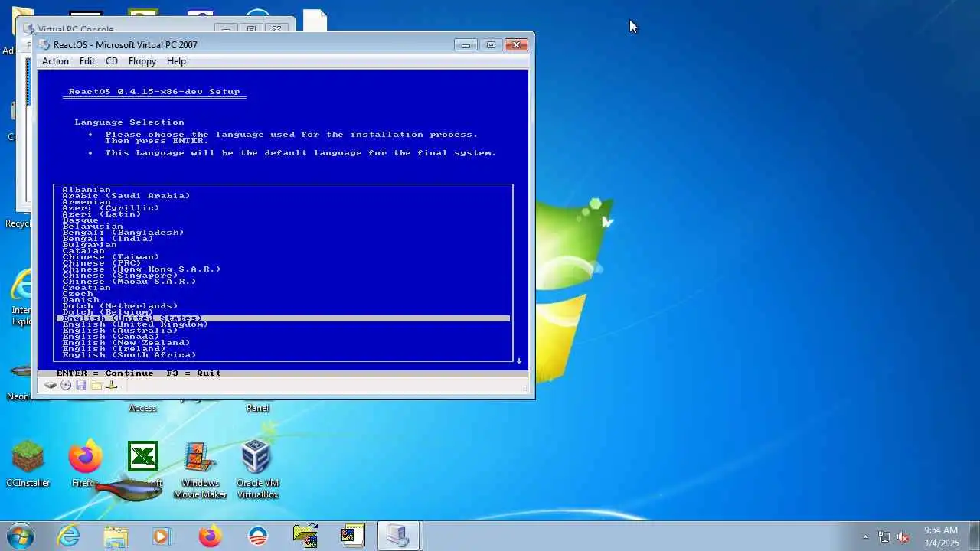Click the floppy disk icon in status bar
980x551 pixels.
click(80, 386)
